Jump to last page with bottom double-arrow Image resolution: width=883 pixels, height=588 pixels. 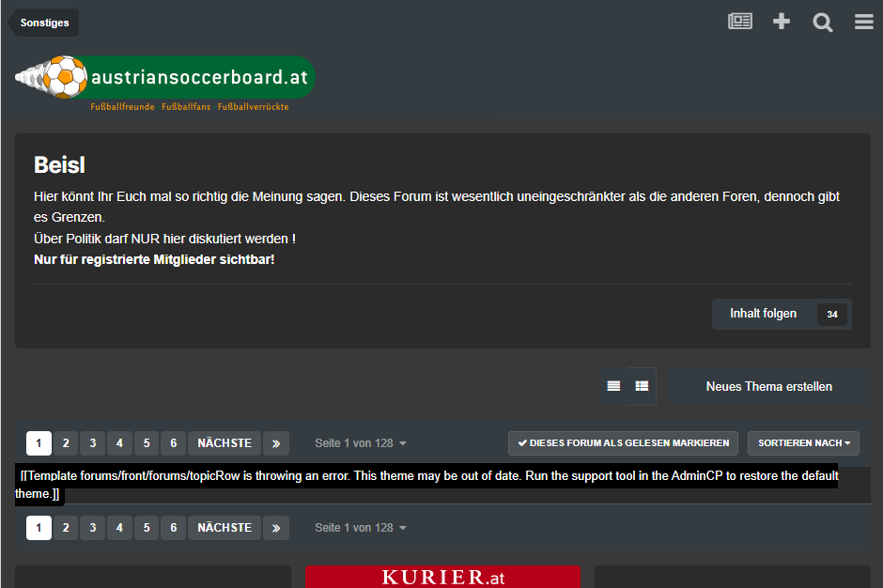click(275, 528)
